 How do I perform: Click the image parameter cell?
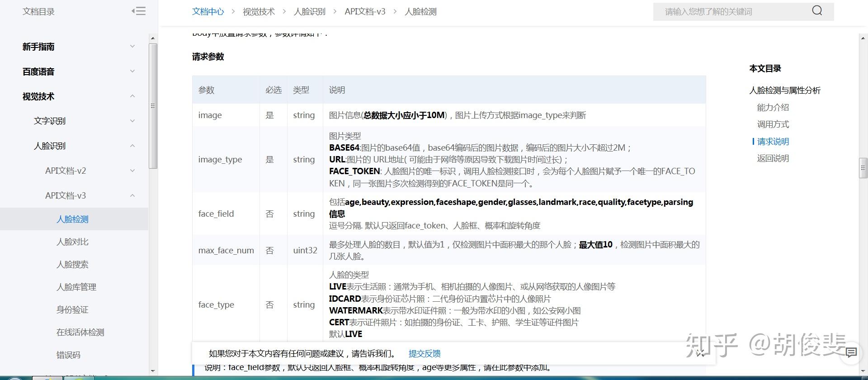226,115
